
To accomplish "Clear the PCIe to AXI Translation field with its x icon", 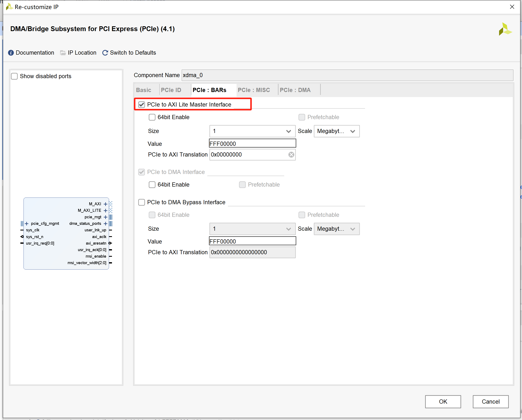I will coord(291,155).
